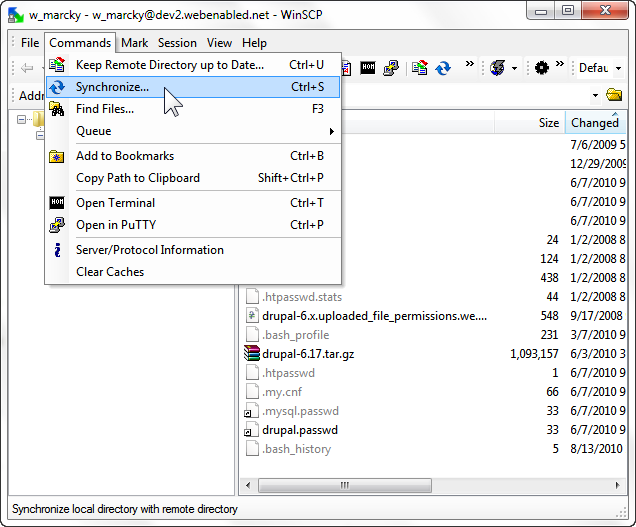
Task: Choose Find Files... menu entry
Action: click(193, 109)
